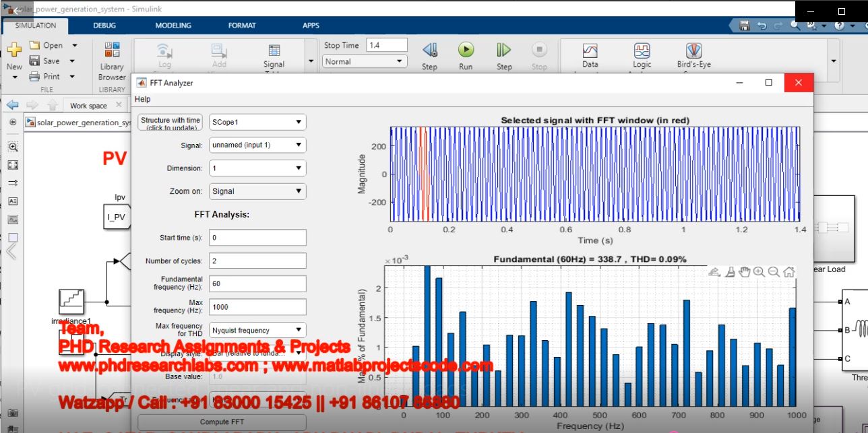Click the zoom in icon on FFT plot
Viewport: 868px width, 433px height.
[759, 272]
